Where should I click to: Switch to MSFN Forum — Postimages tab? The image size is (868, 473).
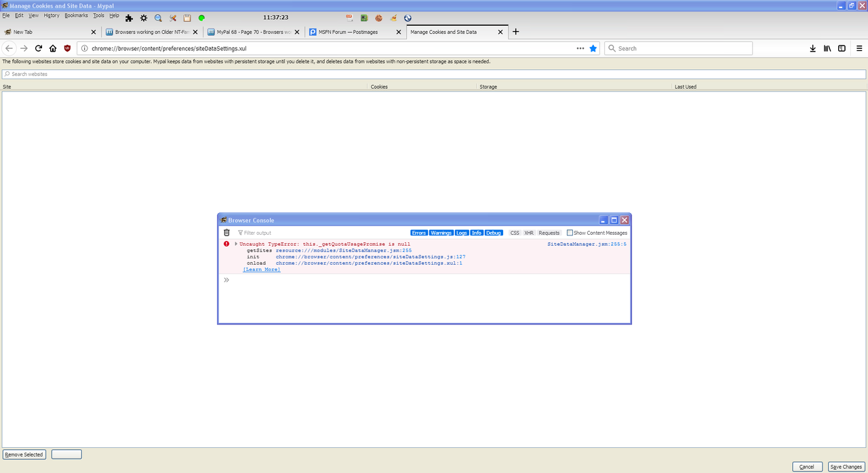(x=355, y=32)
